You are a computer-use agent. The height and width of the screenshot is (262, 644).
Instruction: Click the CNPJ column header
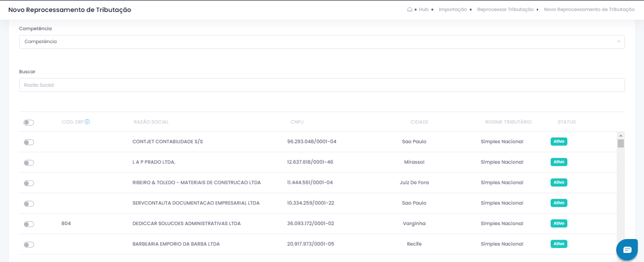point(297,122)
